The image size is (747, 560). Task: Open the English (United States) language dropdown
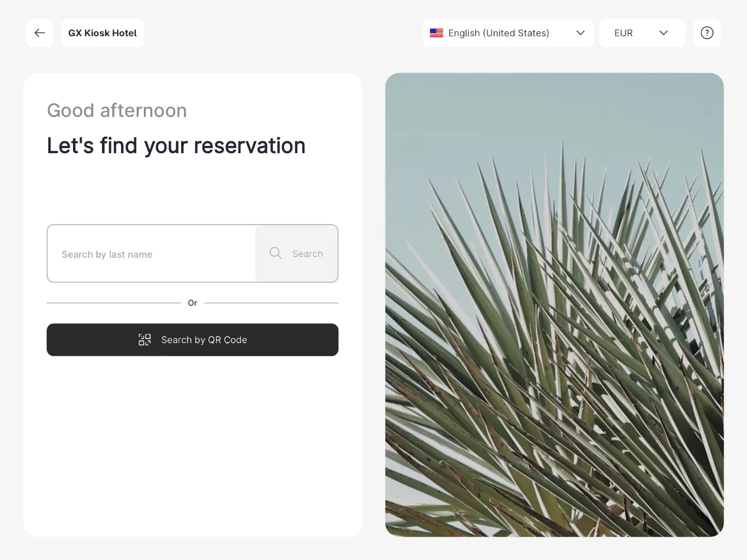507,33
